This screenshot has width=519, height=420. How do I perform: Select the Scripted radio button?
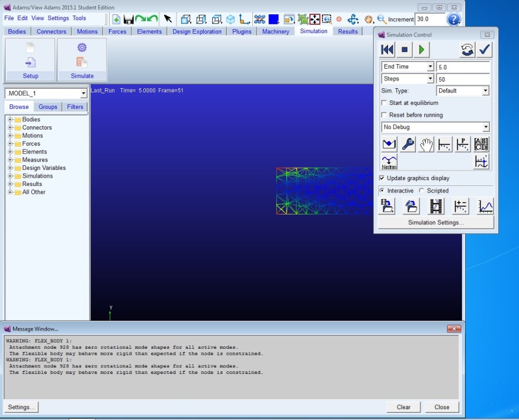[421, 191]
